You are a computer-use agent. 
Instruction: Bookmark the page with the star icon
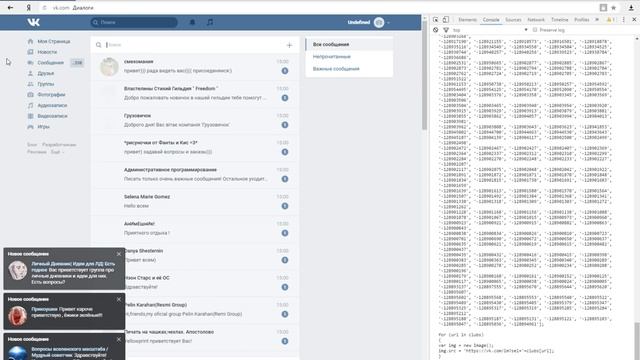pos(613,7)
